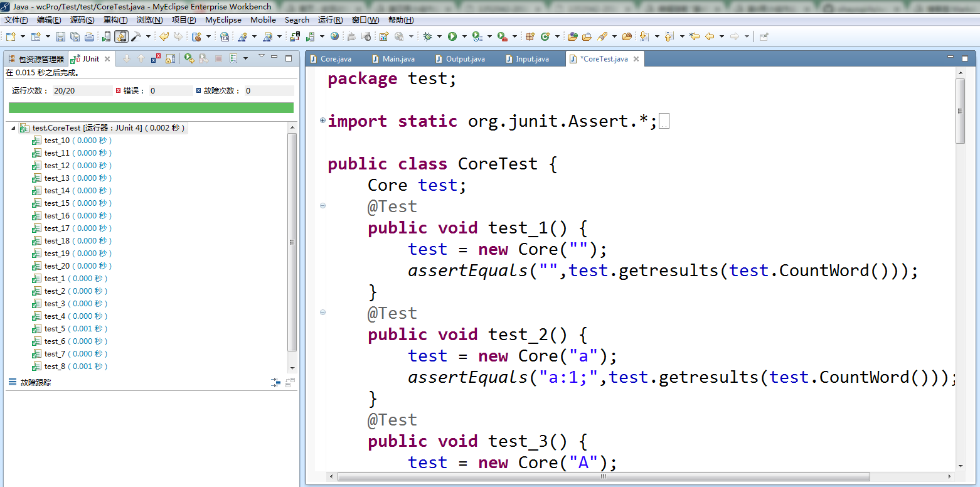Image resolution: width=980 pixels, height=487 pixels.
Task: Rerun the JUnit test
Action: (x=189, y=58)
